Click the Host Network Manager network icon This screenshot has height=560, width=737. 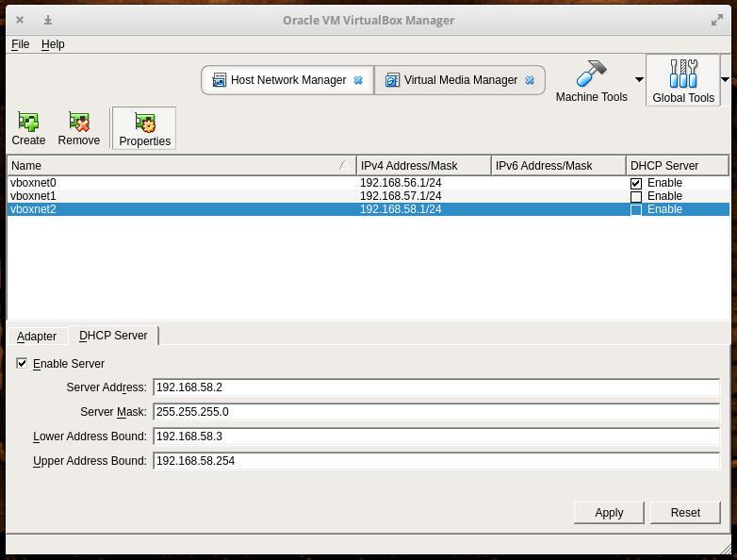(x=219, y=80)
